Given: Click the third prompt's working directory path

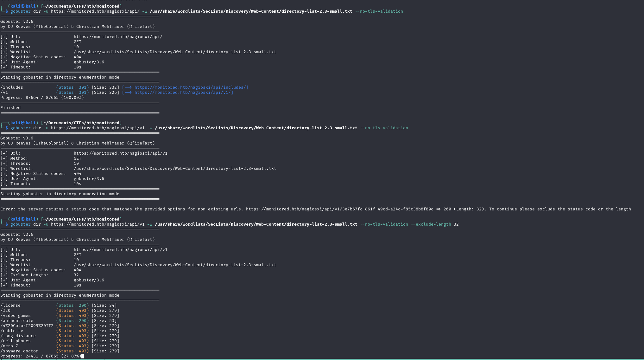Looking at the screenshot, I should tap(81, 219).
